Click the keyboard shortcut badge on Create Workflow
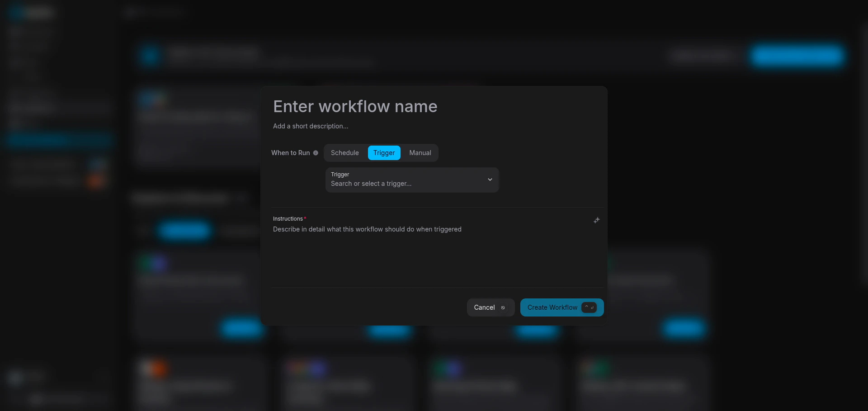The image size is (868, 411). click(x=589, y=307)
